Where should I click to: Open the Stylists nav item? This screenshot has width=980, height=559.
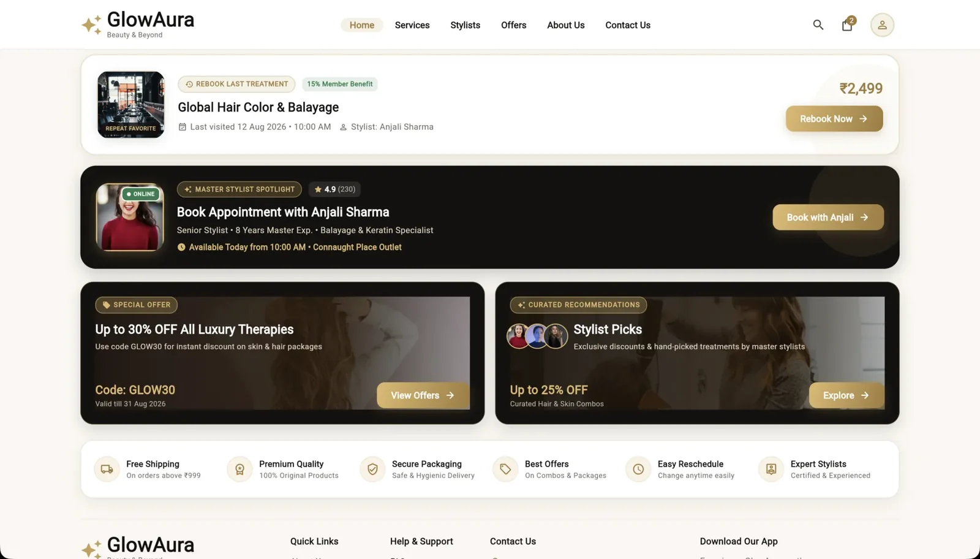[x=466, y=25]
